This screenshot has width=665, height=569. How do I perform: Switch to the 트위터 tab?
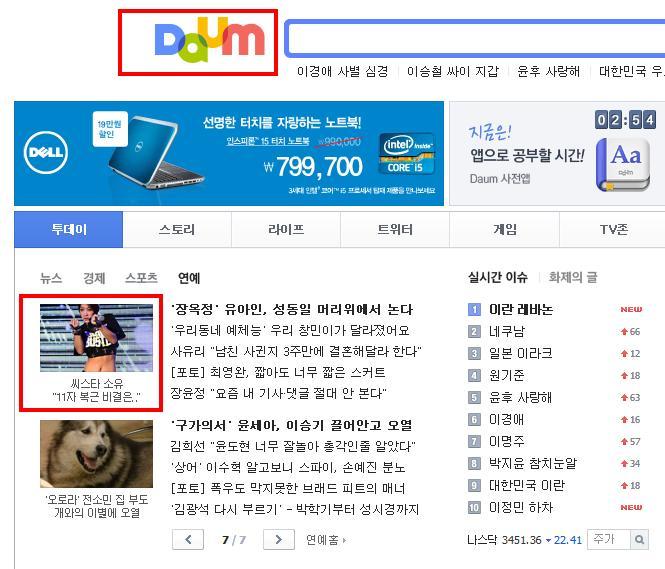(395, 229)
